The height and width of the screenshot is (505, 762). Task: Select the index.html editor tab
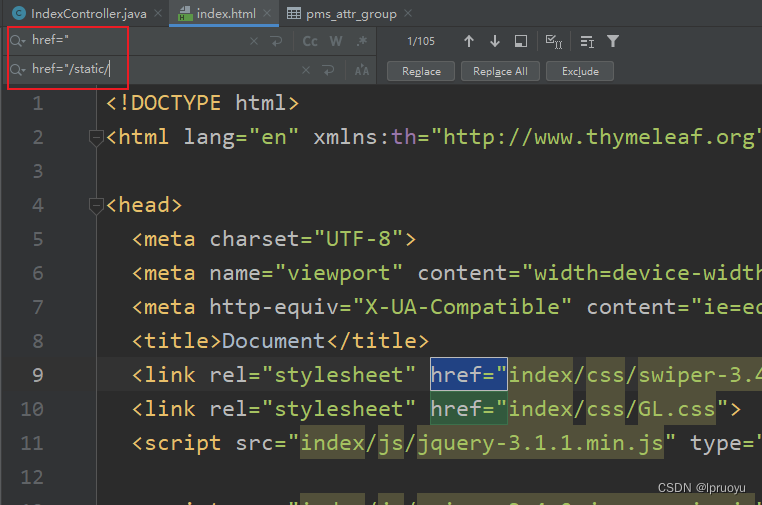[226, 14]
